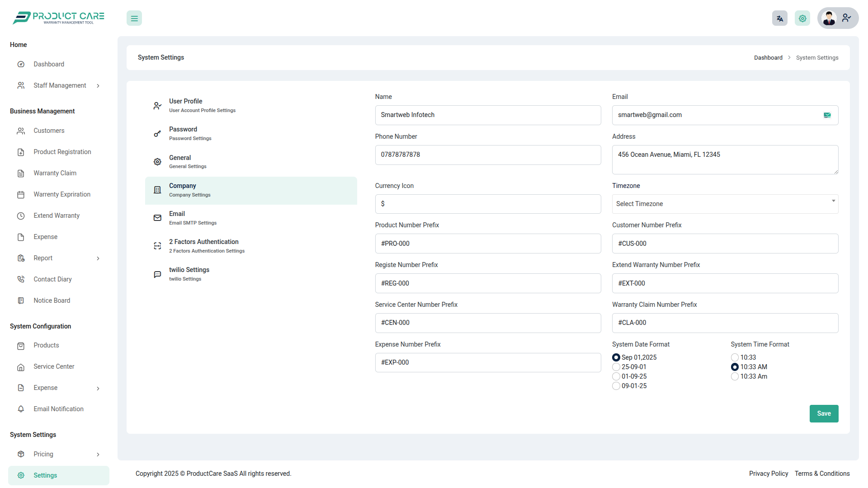Image resolution: width=868 pixels, height=488 pixels.
Task: Click the Currency Icon input field
Action: tap(488, 204)
